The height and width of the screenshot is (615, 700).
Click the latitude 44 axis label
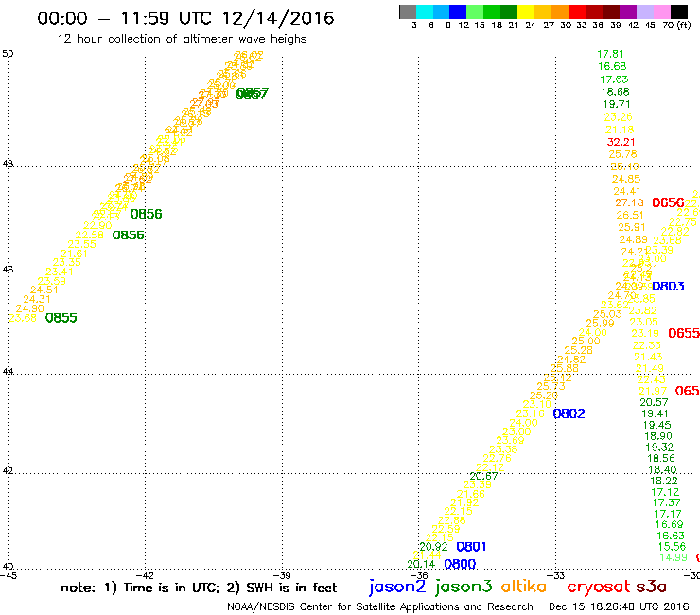click(8, 372)
